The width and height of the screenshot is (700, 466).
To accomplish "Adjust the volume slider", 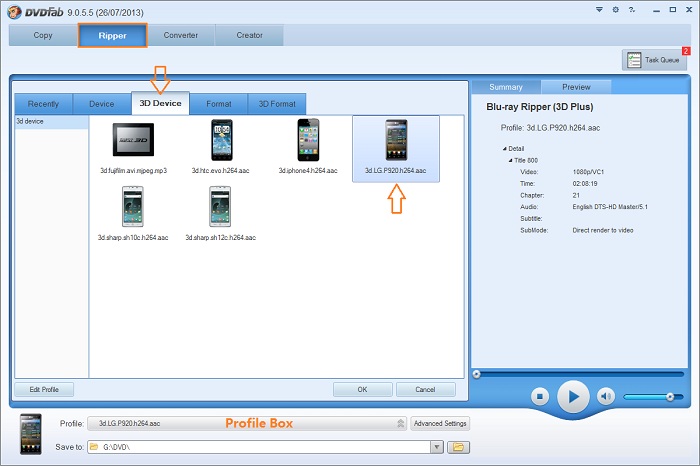I will click(653, 396).
